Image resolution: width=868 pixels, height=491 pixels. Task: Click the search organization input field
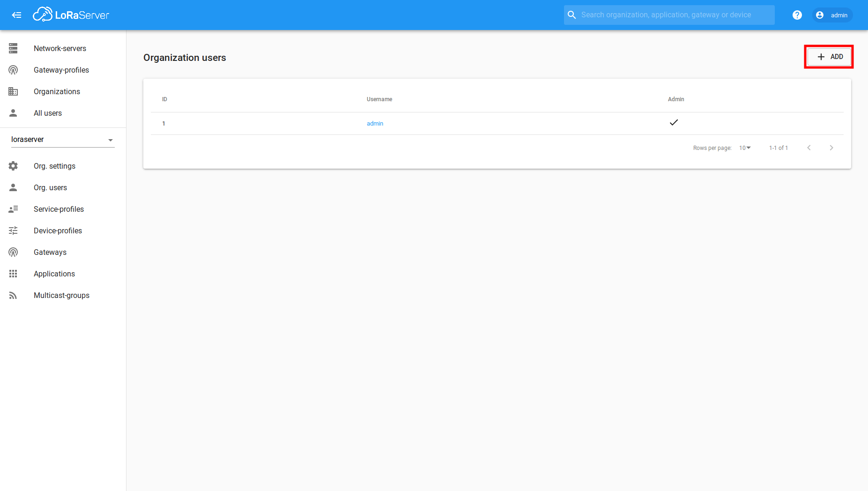(669, 15)
